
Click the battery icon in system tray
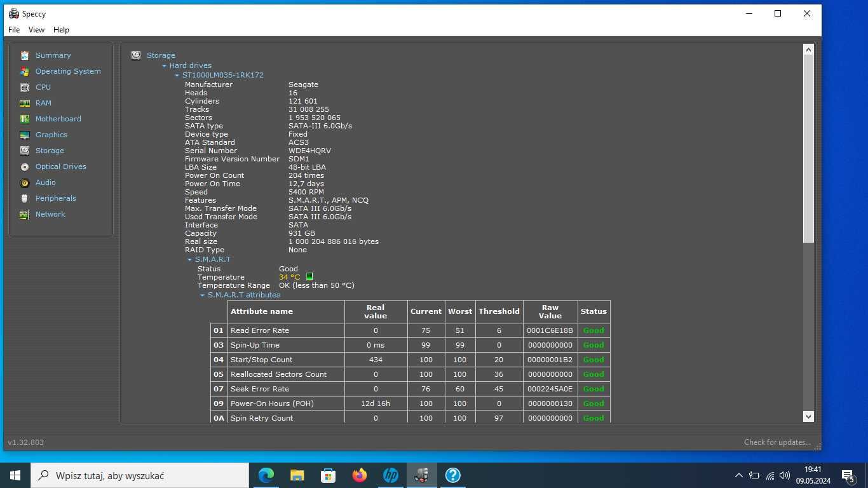tap(754, 475)
